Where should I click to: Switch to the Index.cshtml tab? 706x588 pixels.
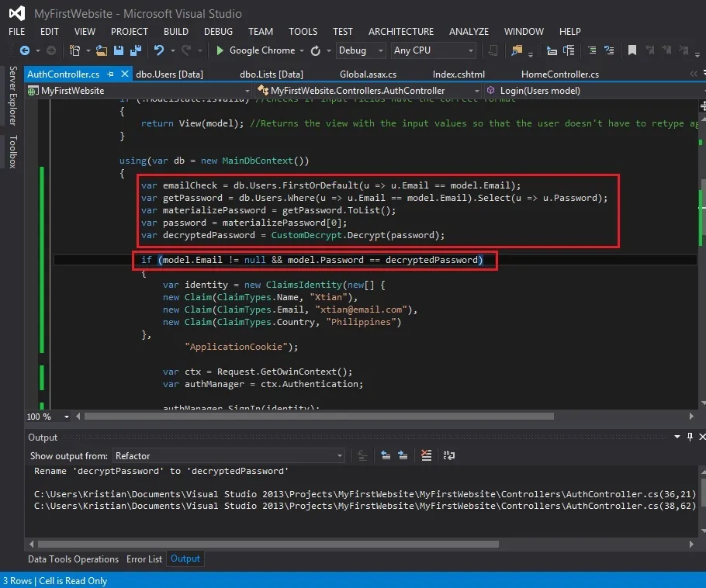[x=459, y=74]
